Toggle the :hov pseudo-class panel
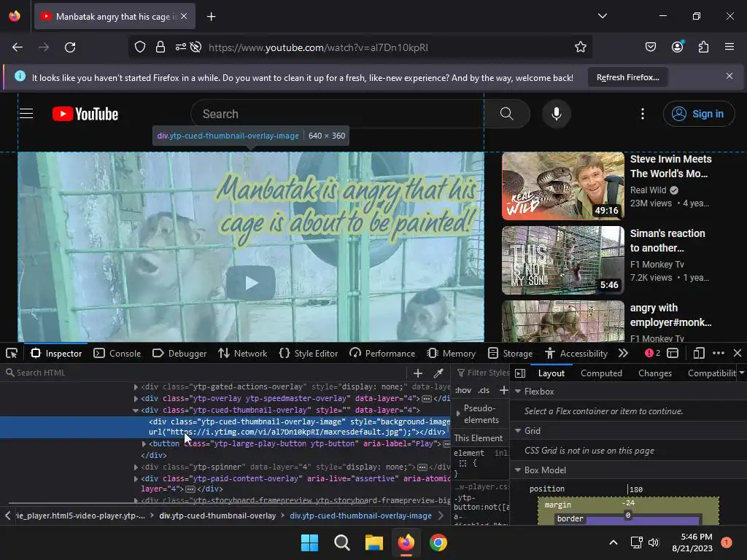Screen dimensions: 747x560 [463, 391]
